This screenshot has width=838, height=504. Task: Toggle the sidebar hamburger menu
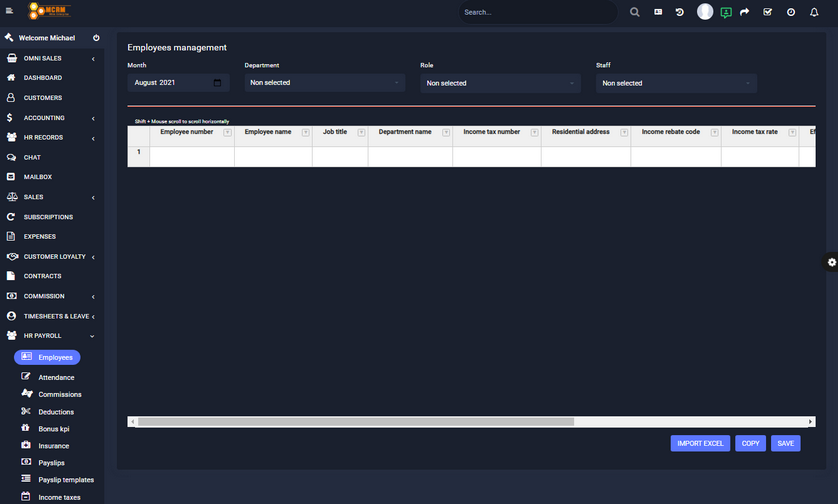click(x=9, y=12)
